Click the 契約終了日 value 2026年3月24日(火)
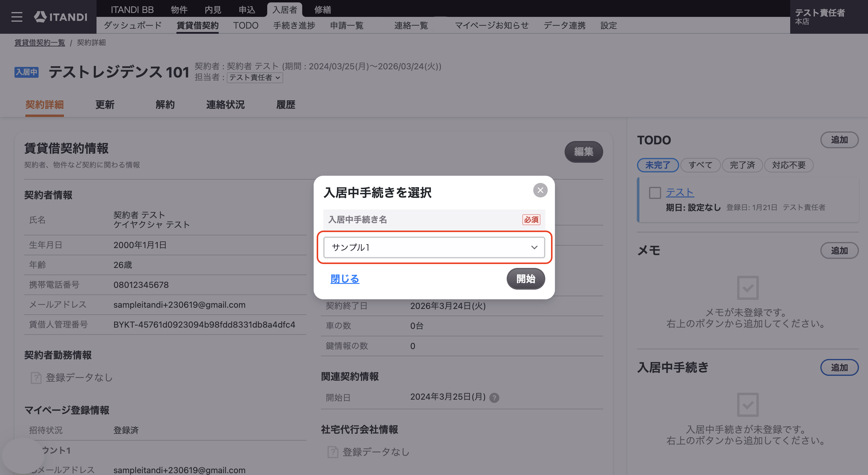This screenshot has height=475, width=868. pos(448,306)
